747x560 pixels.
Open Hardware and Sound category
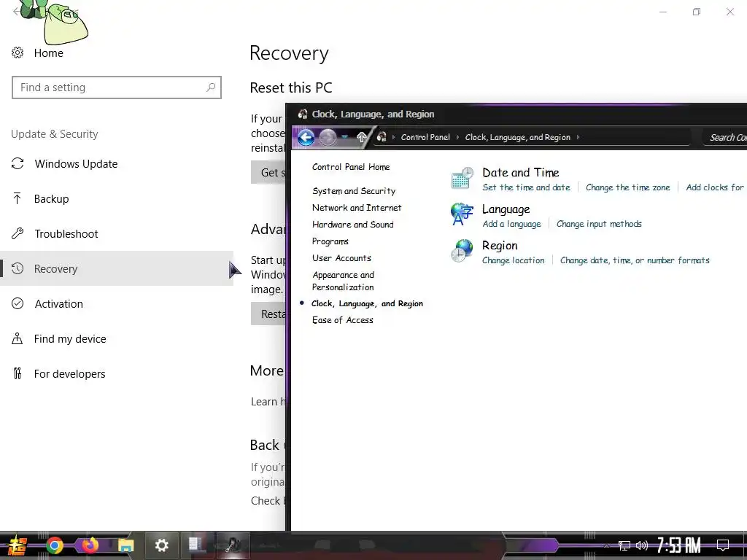[x=352, y=225]
